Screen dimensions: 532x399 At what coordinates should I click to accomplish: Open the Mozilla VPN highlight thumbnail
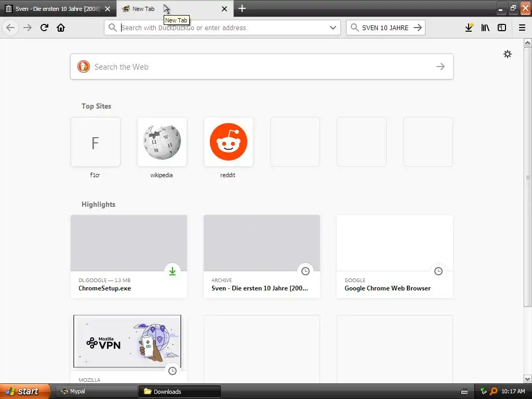coord(127,341)
